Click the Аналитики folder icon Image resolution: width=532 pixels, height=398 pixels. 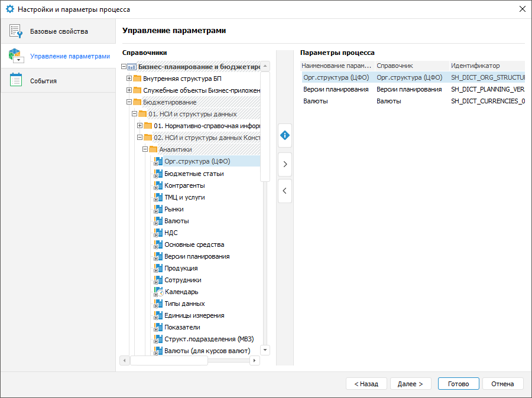coord(153,149)
